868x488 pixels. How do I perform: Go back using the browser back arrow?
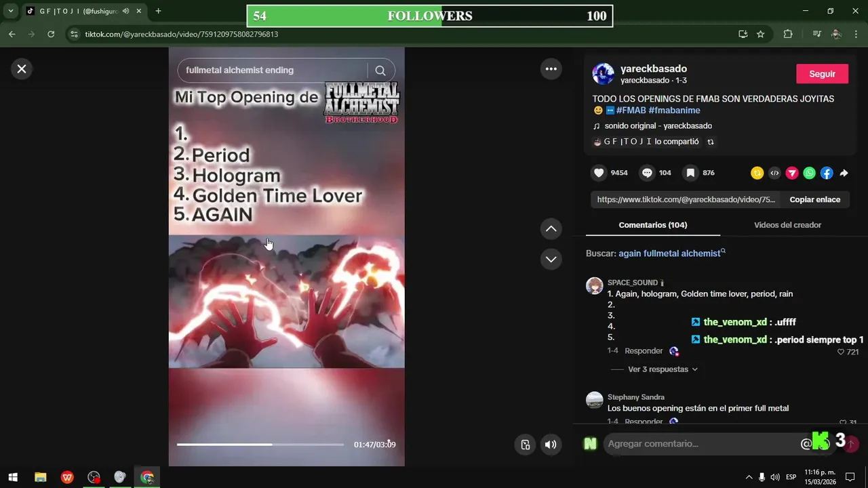point(12,34)
